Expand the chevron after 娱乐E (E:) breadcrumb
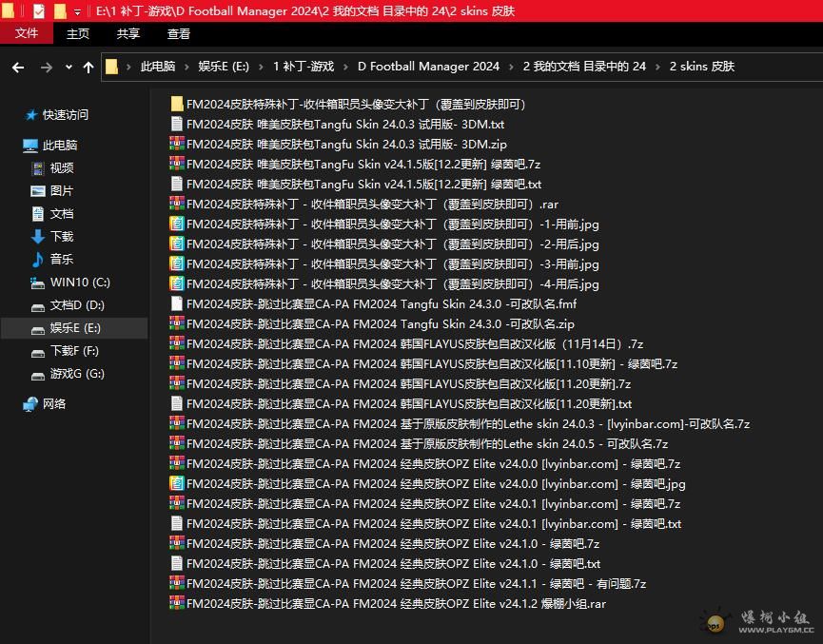The height and width of the screenshot is (644, 823). coord(261,67)
